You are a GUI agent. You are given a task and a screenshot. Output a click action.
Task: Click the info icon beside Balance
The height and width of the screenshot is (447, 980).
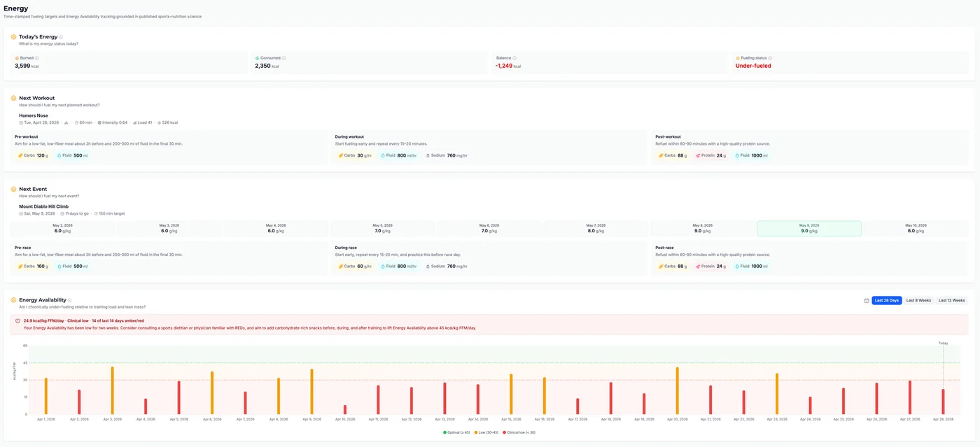[x=514, y=58]
